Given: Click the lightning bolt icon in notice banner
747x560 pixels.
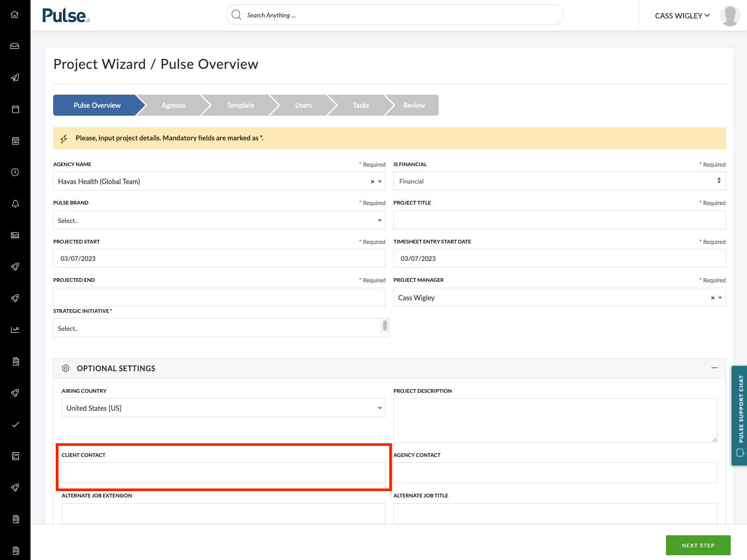Looking at the screenshot, I should 64,139.
